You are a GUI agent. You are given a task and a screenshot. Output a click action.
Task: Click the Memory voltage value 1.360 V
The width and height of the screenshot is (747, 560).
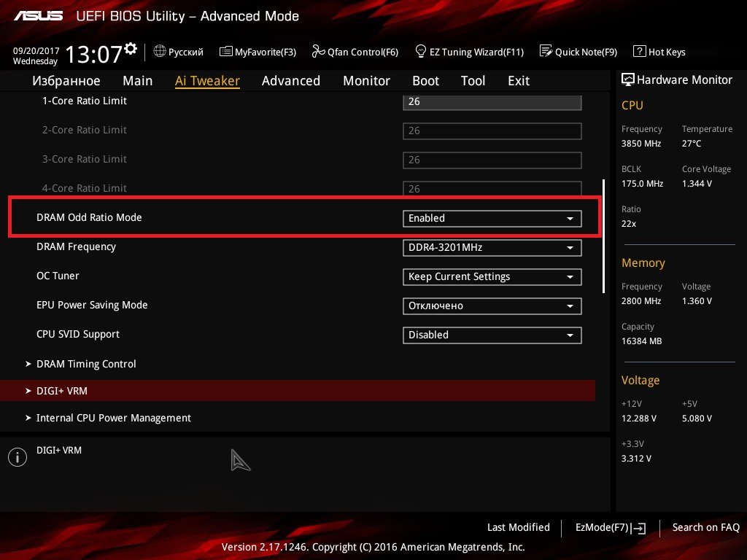point(697,301)
